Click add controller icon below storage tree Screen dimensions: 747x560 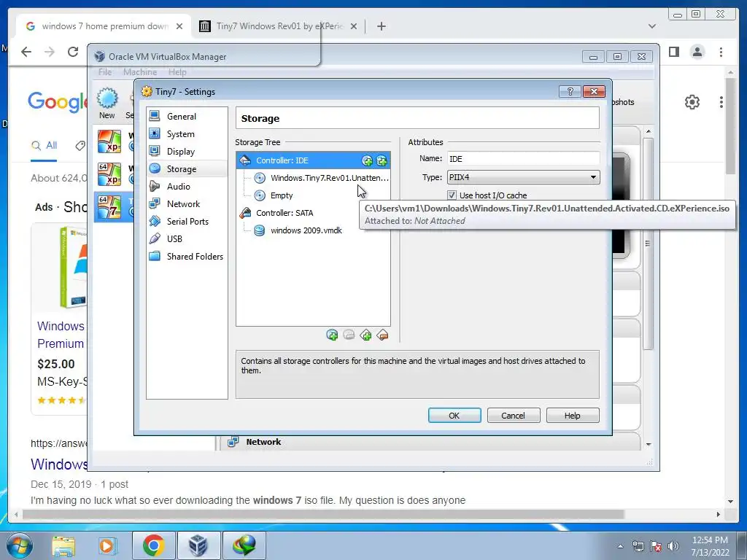[365, 335]
